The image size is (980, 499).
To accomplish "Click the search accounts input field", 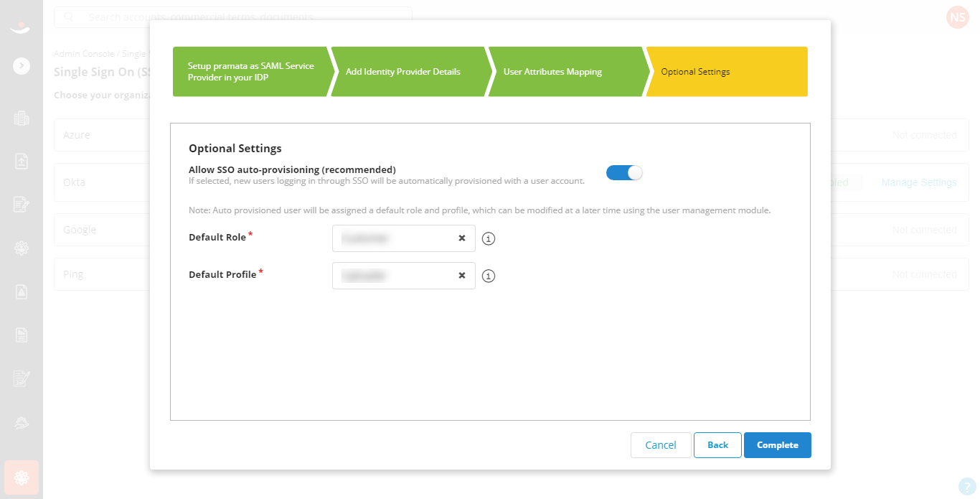I will coord(233,17).
